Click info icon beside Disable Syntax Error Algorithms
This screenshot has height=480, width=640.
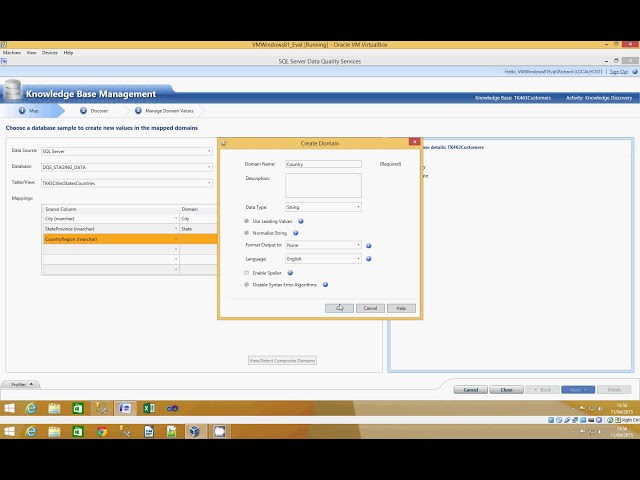click(x=325, y=285)
